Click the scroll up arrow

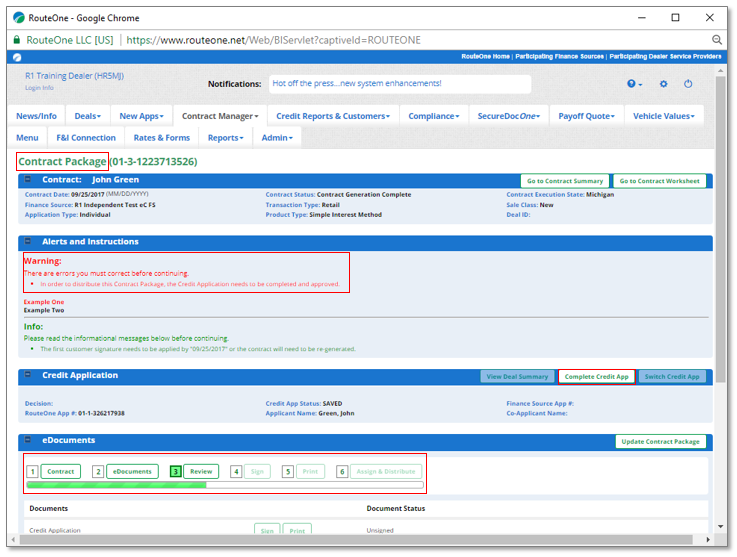pyautogui.click(x=721, y=71)
